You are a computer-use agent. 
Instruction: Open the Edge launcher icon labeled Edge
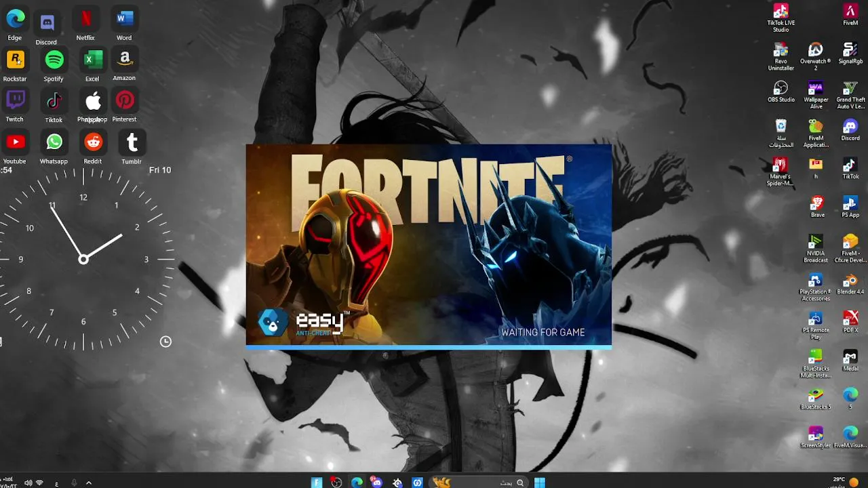point(16,19)
